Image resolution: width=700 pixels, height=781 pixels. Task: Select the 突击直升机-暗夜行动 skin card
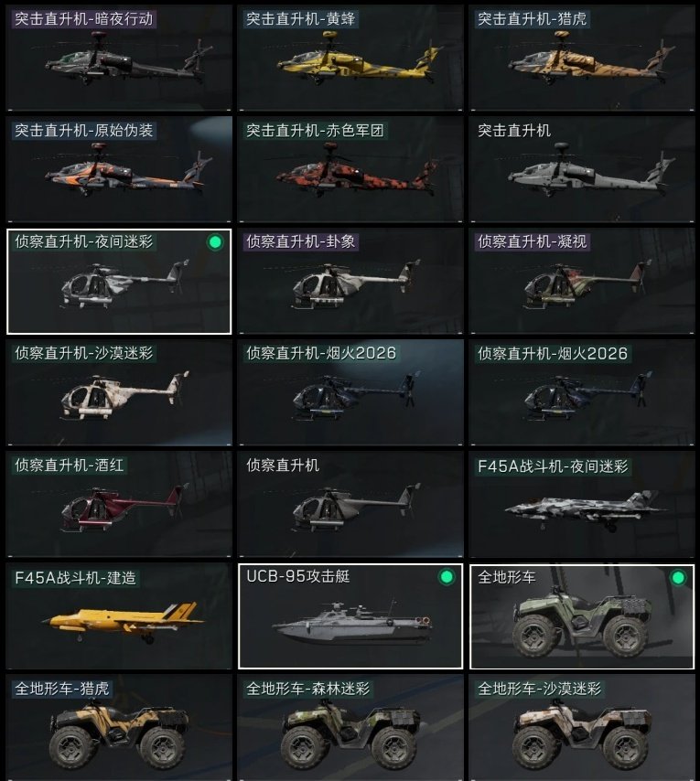click(119, 58)
